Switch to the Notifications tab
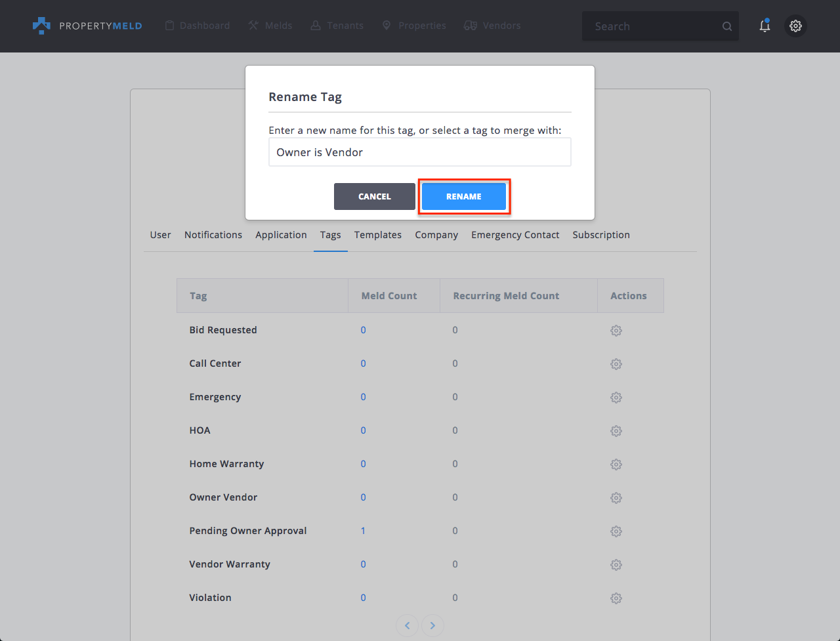 tap(213, 235)
